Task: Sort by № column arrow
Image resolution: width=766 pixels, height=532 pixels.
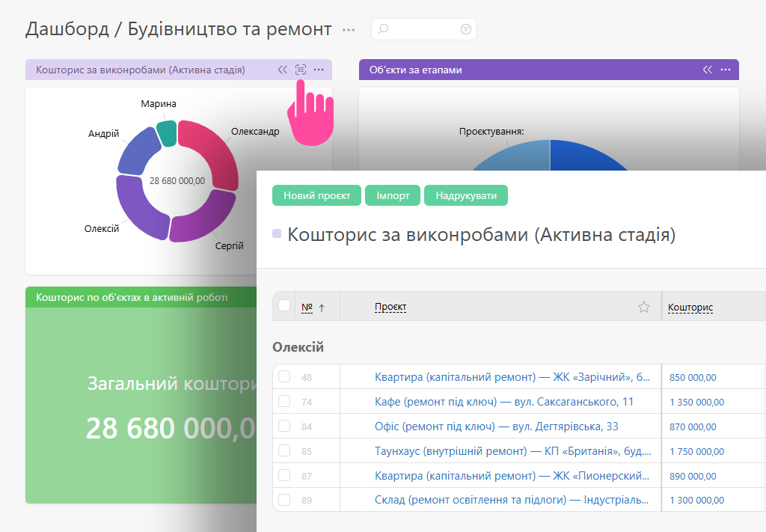Action: 322,308
